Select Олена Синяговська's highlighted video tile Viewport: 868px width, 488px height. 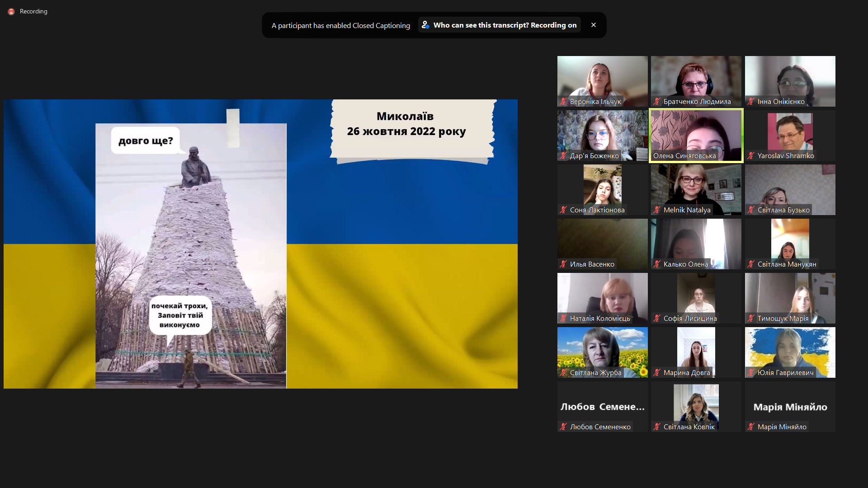coord(696,135)
